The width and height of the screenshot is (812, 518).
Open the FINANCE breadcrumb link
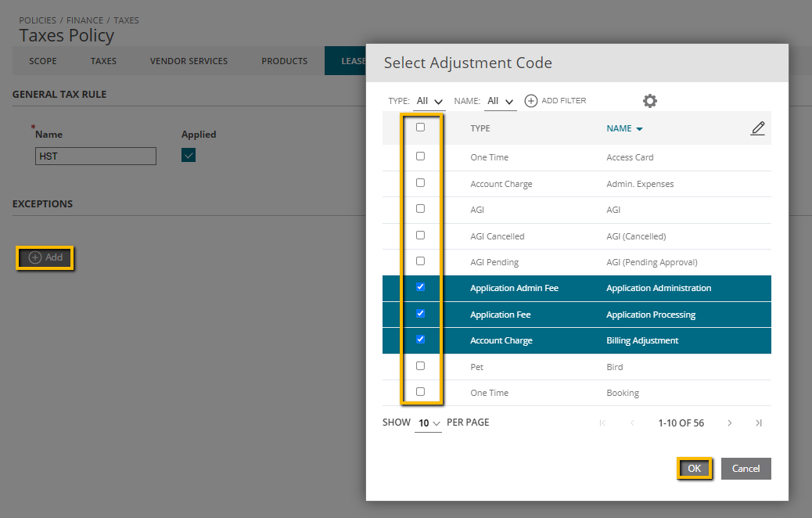coord(85,20)
